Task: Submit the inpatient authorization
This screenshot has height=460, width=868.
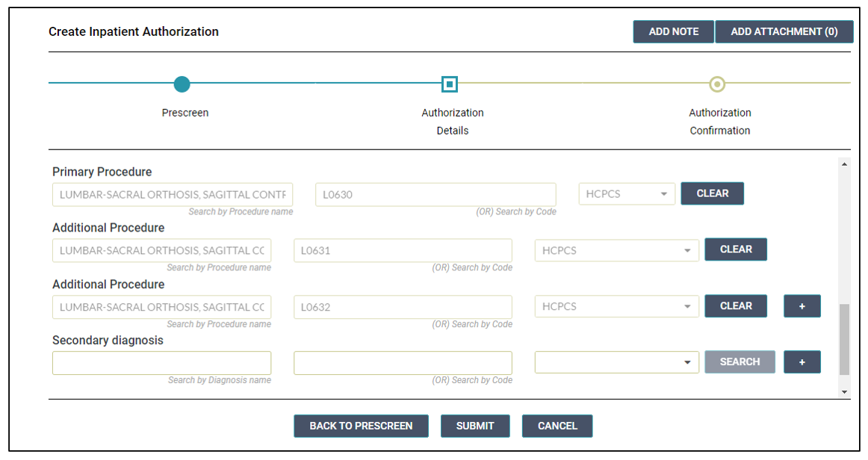Action: click(x=475, y=426)
